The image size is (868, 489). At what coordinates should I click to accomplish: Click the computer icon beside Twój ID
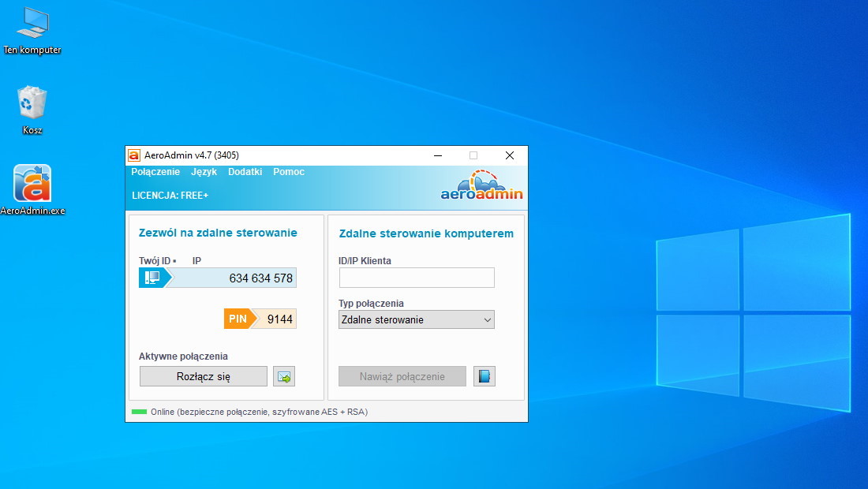pyautogui.click(x=152, y=278)
